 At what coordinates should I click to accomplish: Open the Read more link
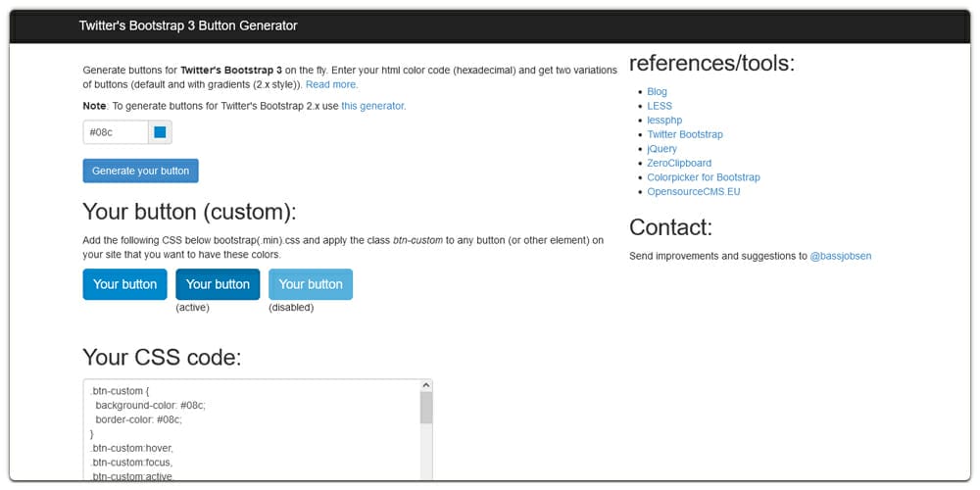point(331,84)
